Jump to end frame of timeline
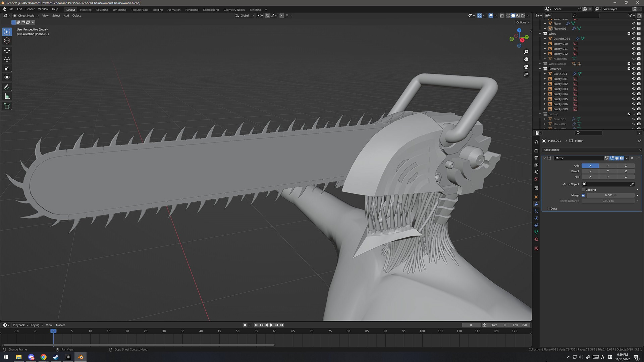This screenshot has width=644, height=362. coord(282,325)
